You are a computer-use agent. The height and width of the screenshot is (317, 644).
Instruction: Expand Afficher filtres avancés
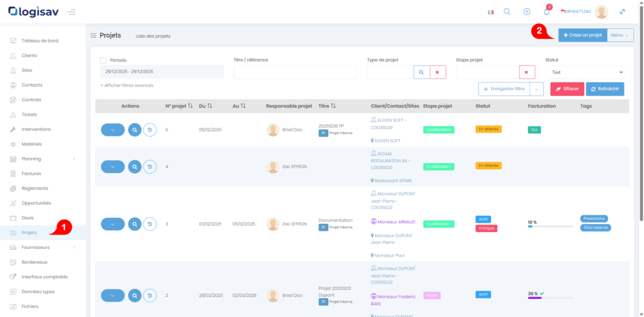126,86
